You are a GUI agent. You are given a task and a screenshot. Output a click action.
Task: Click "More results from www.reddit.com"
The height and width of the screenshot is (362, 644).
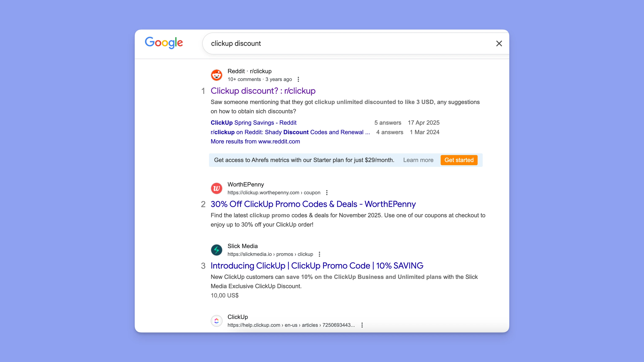click(x=255, y=141)
